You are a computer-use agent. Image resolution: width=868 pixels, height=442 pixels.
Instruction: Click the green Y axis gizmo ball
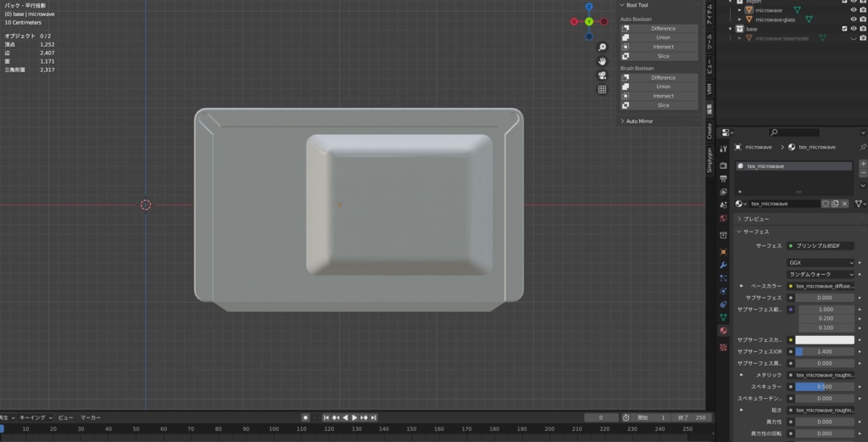tap(589, 21)
